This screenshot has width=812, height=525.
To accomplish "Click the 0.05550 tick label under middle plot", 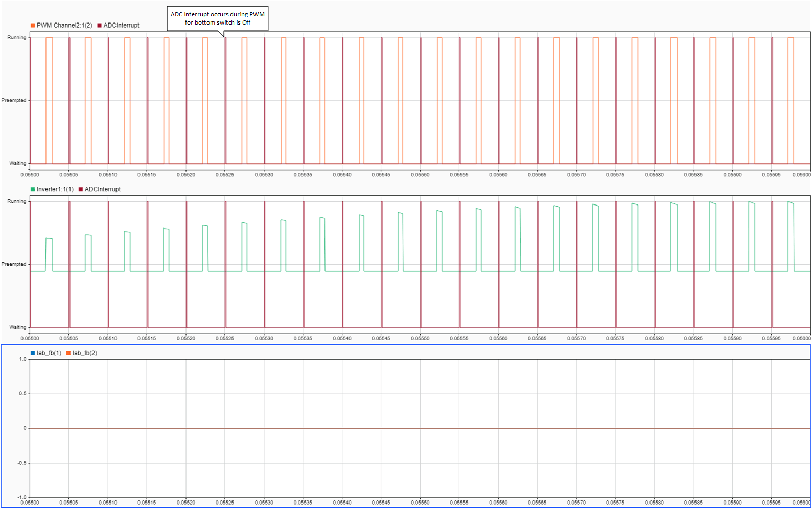I will [x=420, y=338].
